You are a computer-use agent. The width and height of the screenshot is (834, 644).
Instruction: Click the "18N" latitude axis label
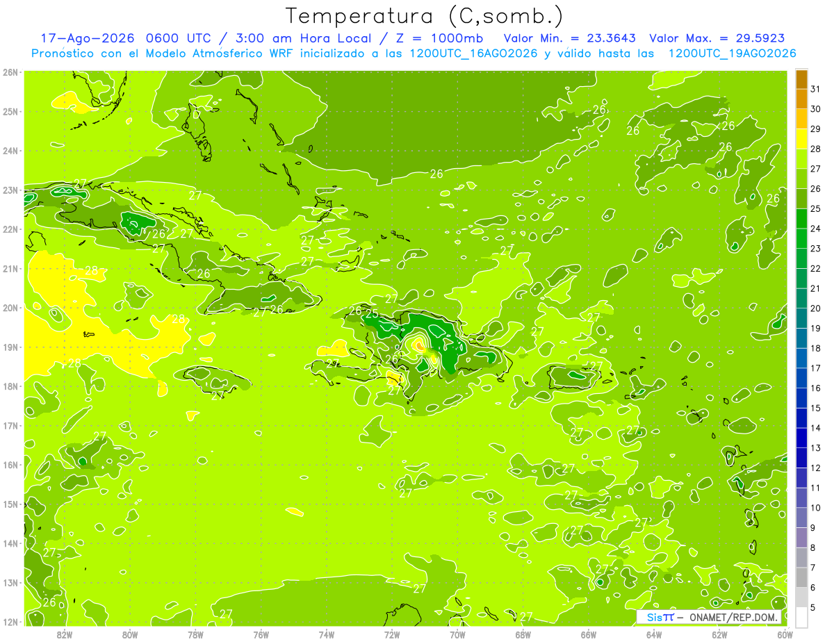pyautogui.click(x=10, y=386)
